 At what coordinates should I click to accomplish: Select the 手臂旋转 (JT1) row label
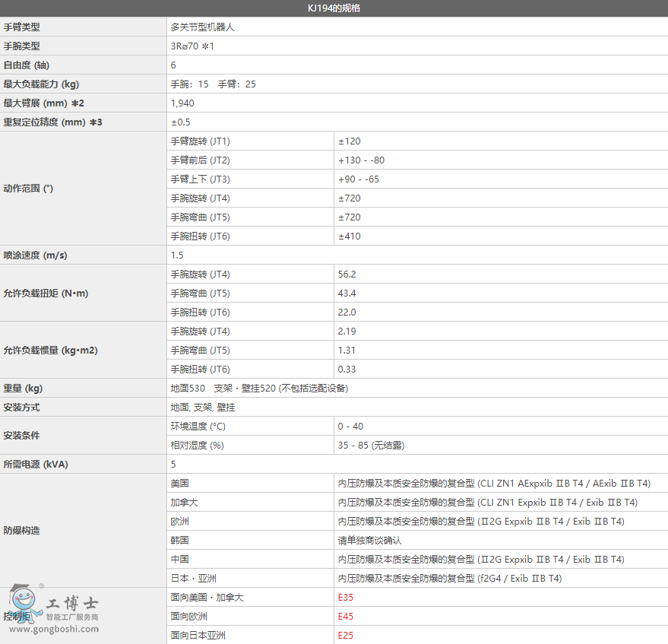click(x=200, y=141)
